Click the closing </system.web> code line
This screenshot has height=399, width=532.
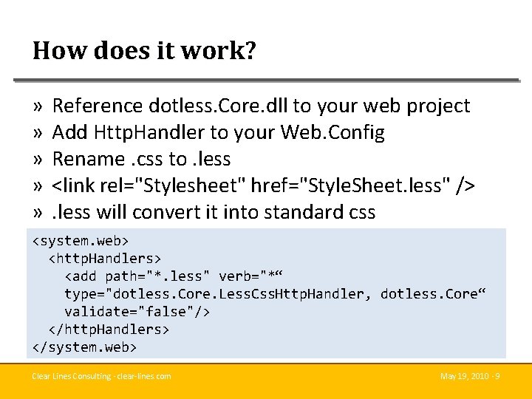[84, 347]
